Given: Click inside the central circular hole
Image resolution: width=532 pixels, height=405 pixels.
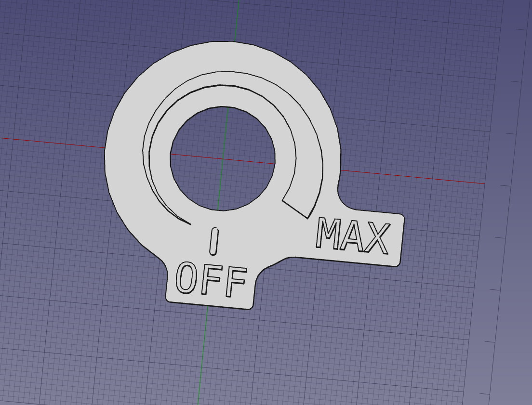Looking at the screenshot, I should [223, 158].
